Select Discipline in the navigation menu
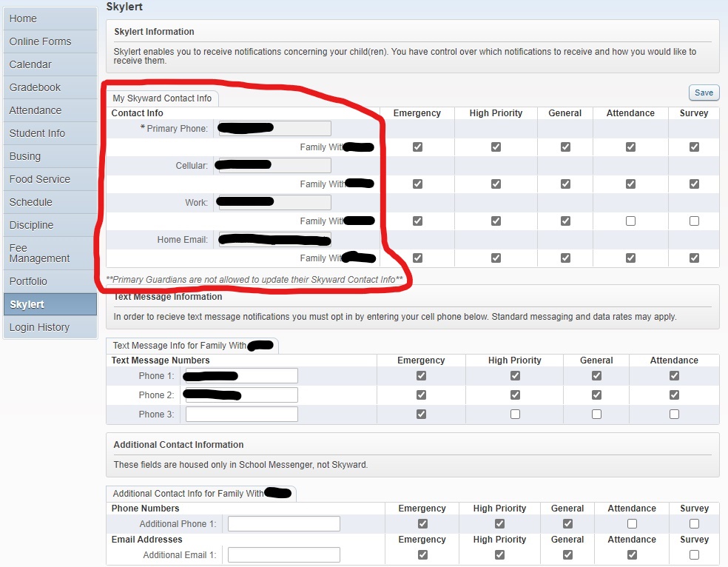 50,225
